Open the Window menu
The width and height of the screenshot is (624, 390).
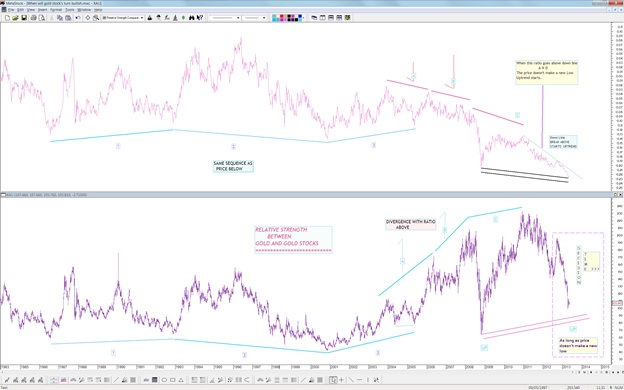[84, 10]
